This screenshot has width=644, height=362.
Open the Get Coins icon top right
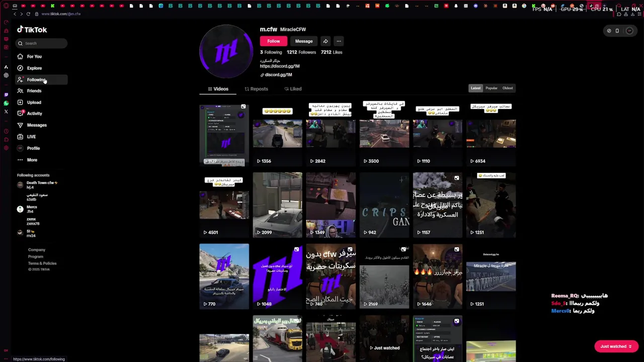coord(609,31)
